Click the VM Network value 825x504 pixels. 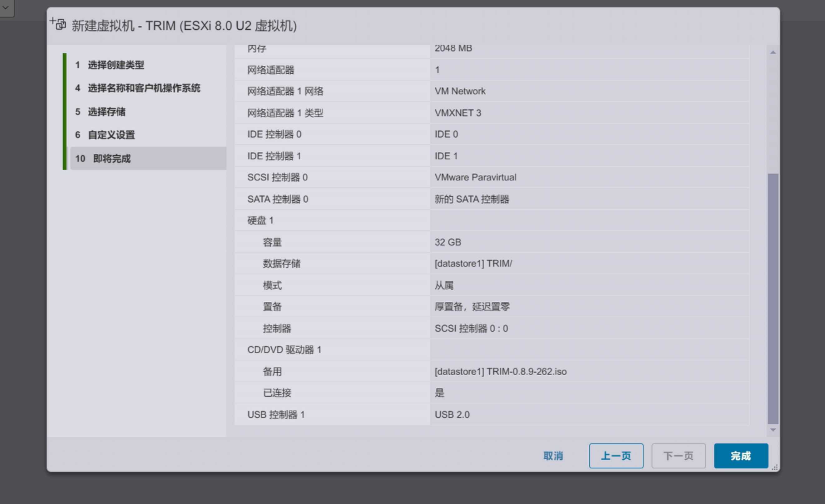[x=460, y=91]
